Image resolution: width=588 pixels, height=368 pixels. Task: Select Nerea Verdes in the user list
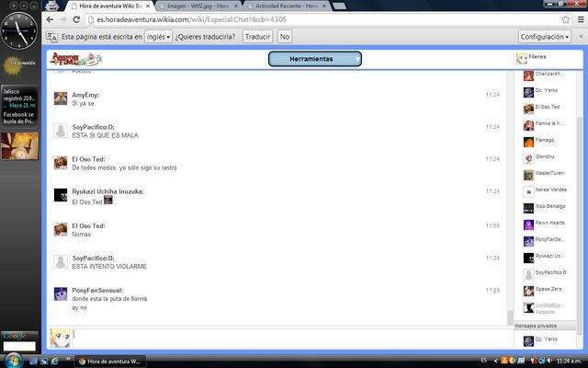coord(545,190)
